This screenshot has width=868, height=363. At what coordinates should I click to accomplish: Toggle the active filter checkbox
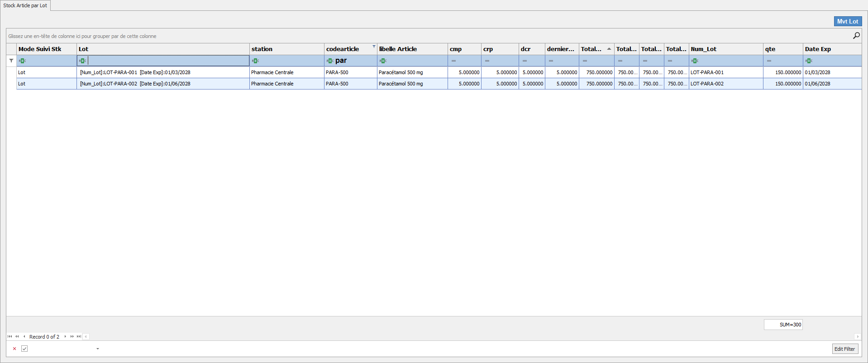[24, 349]
